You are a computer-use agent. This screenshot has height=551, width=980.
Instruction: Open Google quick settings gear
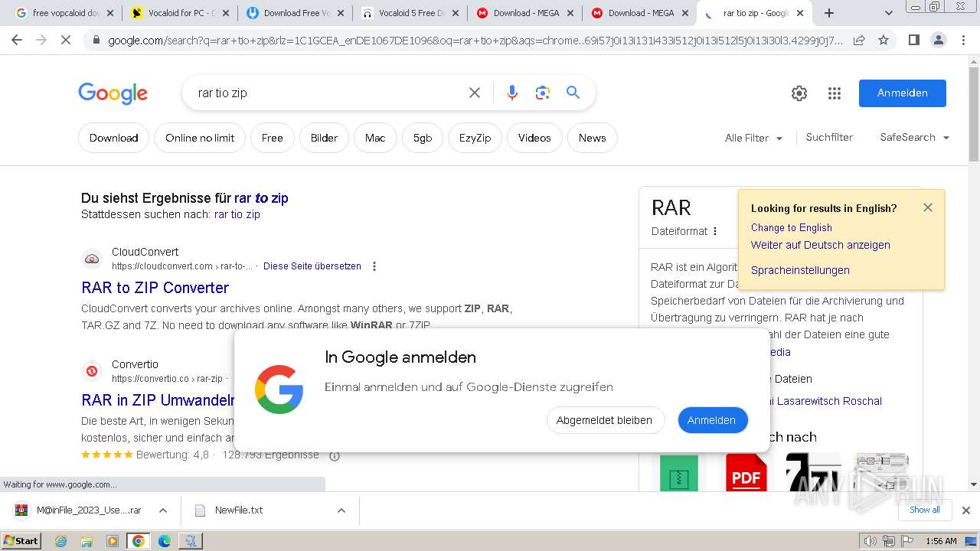click(799, 93)
